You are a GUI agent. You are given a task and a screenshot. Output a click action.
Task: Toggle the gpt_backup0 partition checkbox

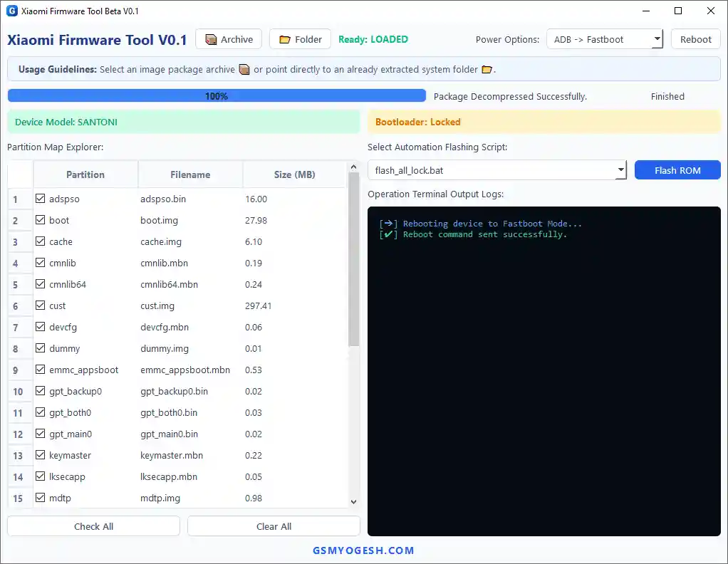coord(41,390)
